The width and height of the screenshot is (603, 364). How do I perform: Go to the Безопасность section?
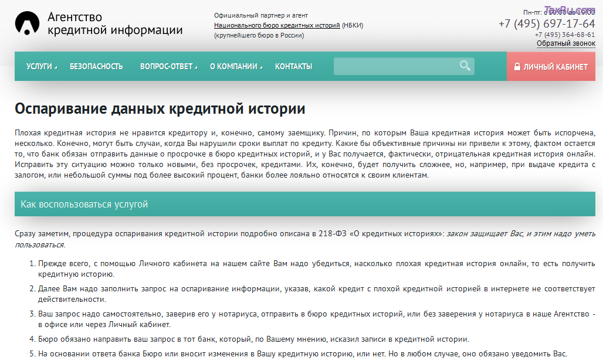(96, 67)
